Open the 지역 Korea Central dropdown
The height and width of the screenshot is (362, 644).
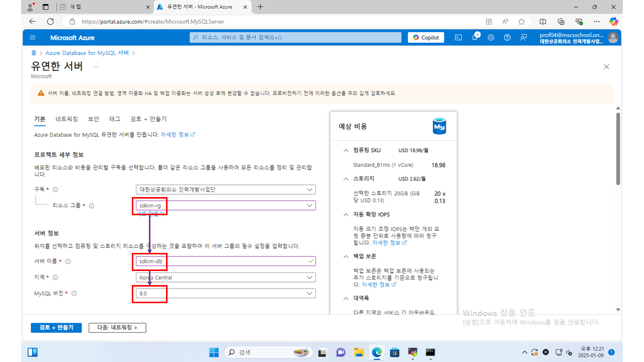click(x=226, y=278)
